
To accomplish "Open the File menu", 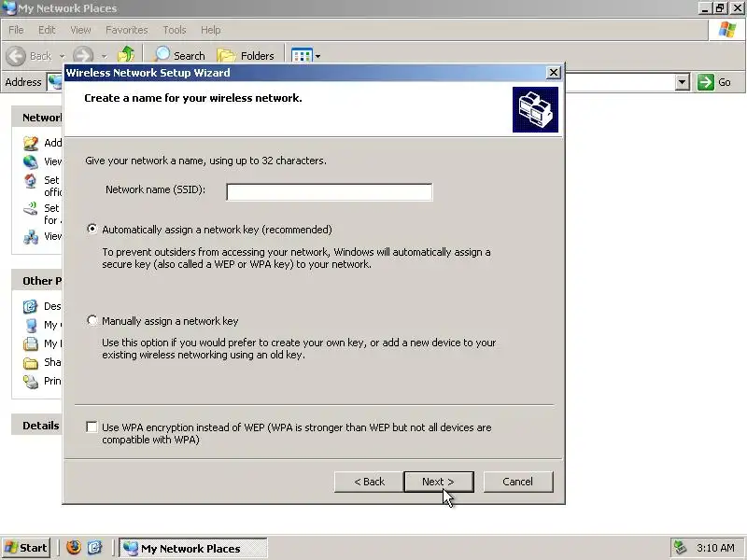I will tap(16, 30).
